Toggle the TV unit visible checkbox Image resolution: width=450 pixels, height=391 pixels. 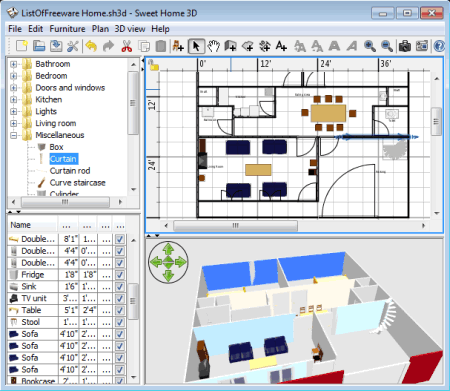pos(120,298)
